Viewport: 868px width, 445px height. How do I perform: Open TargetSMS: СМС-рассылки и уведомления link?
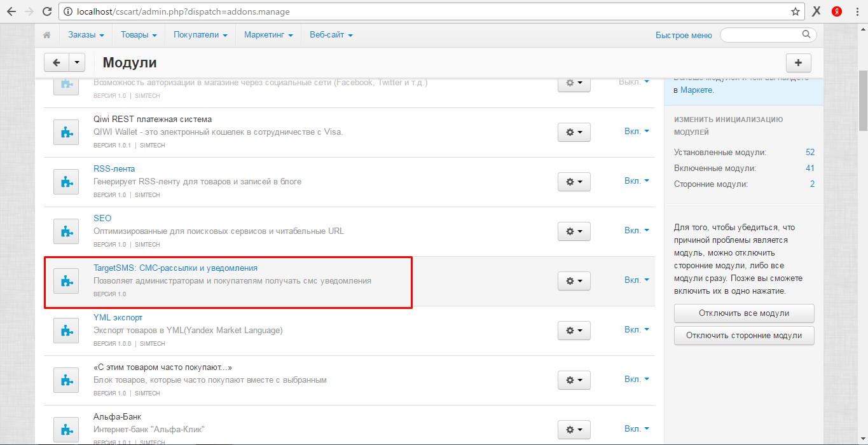click(176, 268)
